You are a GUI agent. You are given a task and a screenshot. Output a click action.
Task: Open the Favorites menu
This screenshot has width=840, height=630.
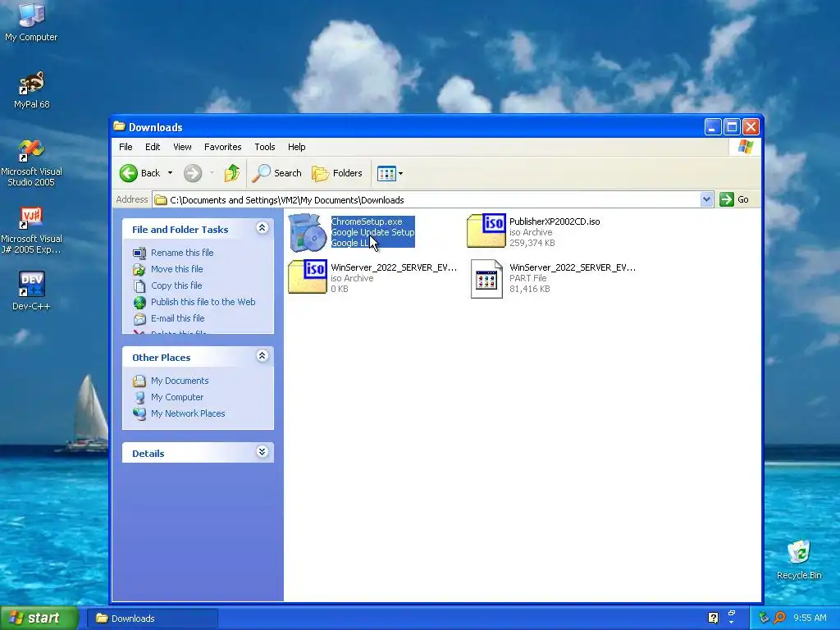tap(223, 147)
